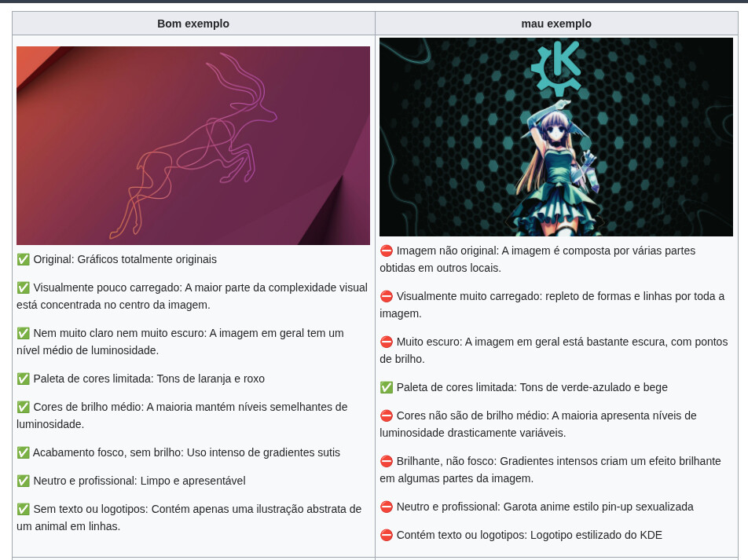Click green check beside 'Cores de brilho médio'
748x560 pixels.
click(x=23, y=407)
